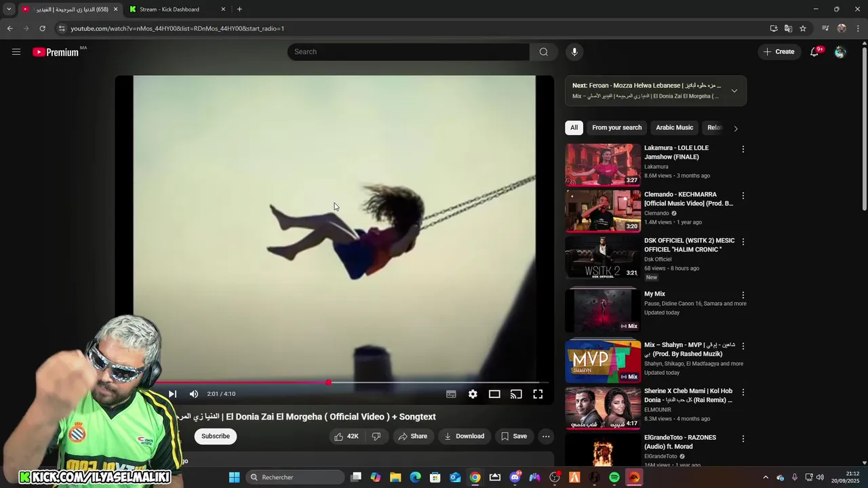This screenshot has height=488, width=868.
Task: Select the From your search chip
Action: [616, 127]
